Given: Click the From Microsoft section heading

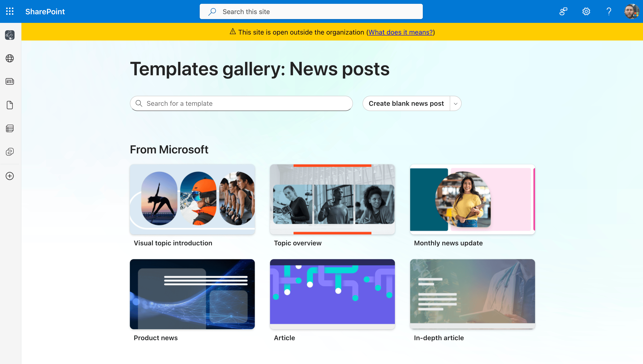Looking at the screenshot, I should pos(169,150).
